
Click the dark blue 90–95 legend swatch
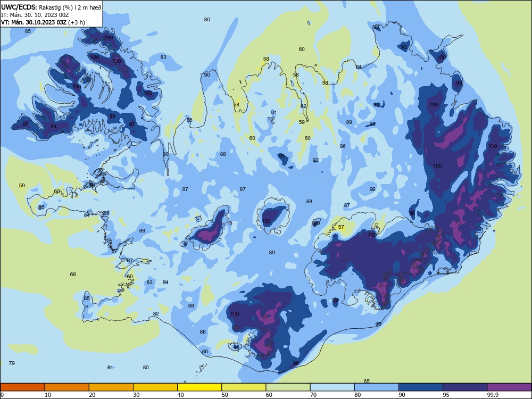point(421,387)
